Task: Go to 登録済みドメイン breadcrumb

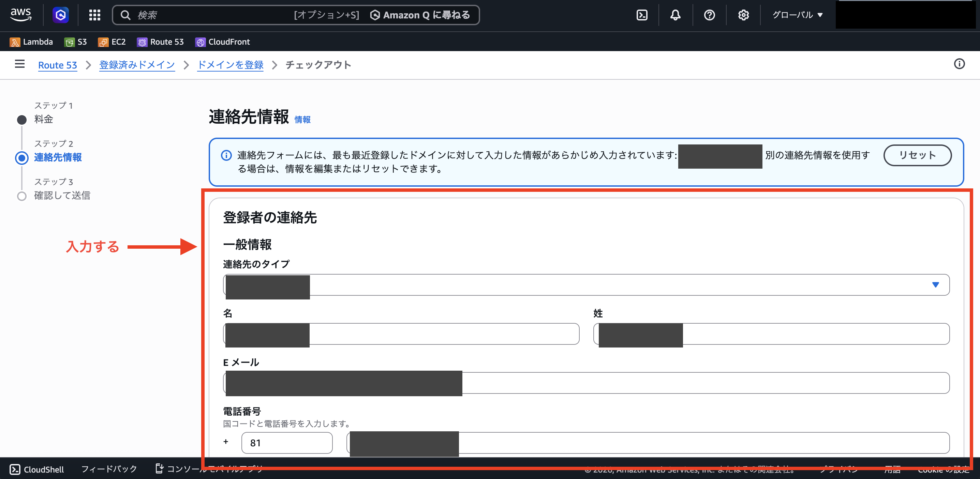Action: click(137, 65)
